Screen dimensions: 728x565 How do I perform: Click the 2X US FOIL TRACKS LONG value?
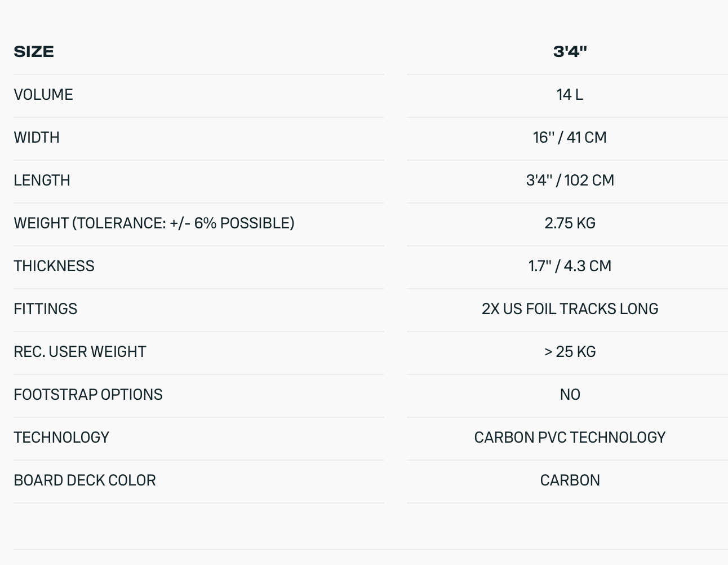pyautogui.click(x=570, y=309)
